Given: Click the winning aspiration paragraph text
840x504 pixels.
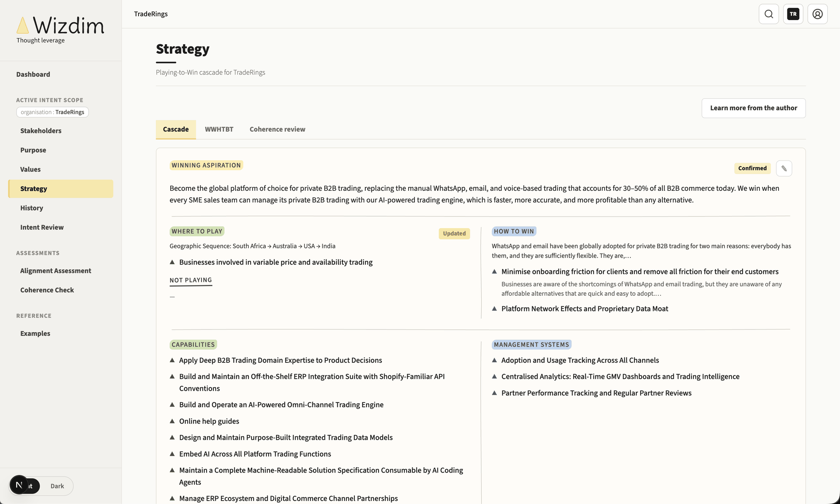Looking at the screenshot, I should click(x=474, y=194).
